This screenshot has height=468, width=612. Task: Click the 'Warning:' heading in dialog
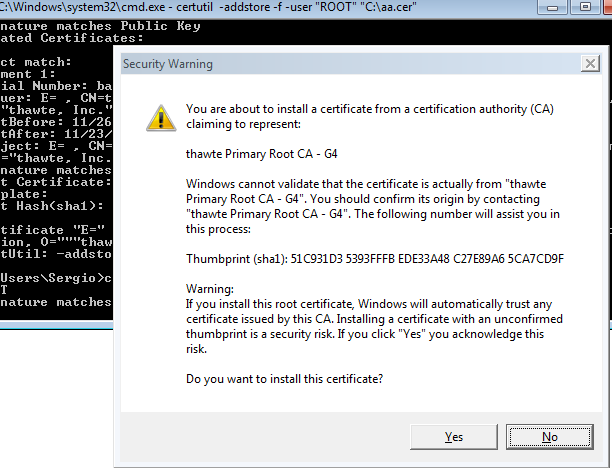pyautogui.click(x=210, y=289)
